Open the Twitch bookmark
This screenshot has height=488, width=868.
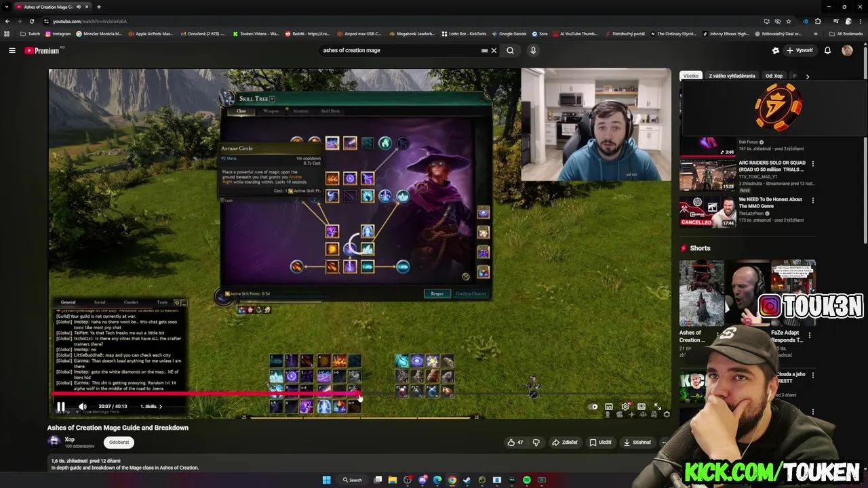tap(30, 33)
